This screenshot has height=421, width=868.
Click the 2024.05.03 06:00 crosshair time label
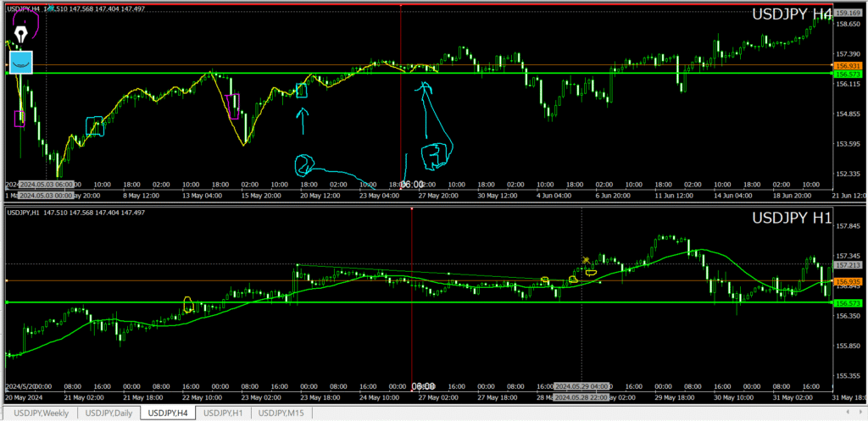point(47,184)
